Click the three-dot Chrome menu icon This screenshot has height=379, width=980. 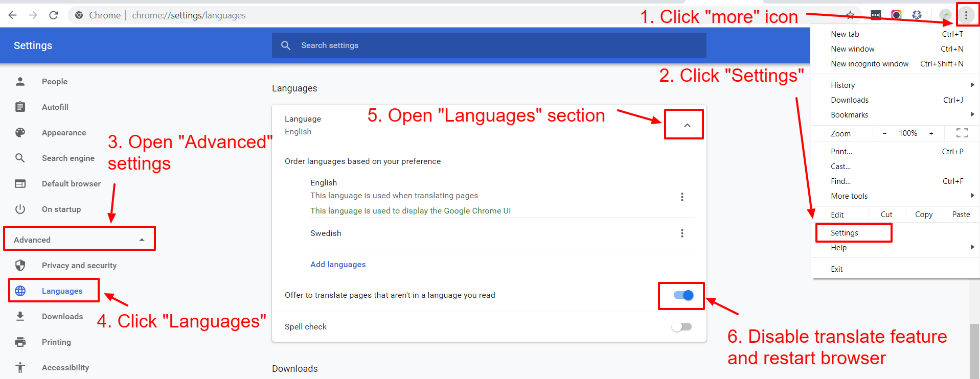(x=966, y=15)
